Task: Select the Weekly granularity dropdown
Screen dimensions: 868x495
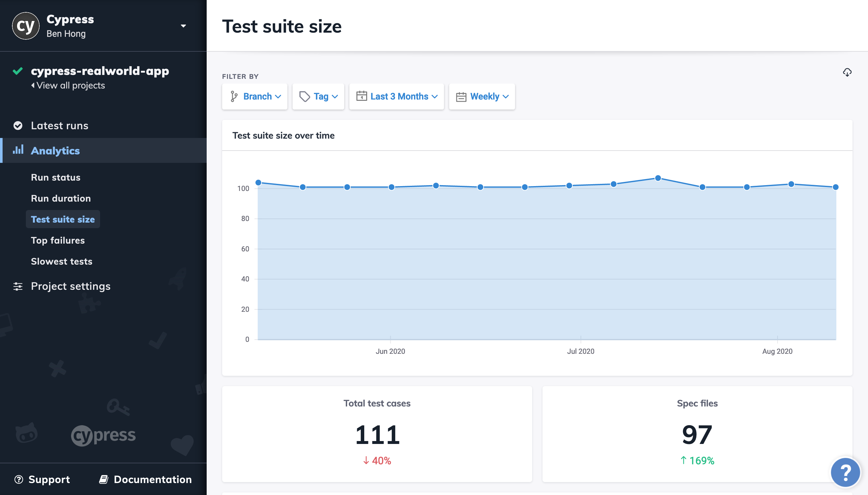Action: click(x=482, y=96)
